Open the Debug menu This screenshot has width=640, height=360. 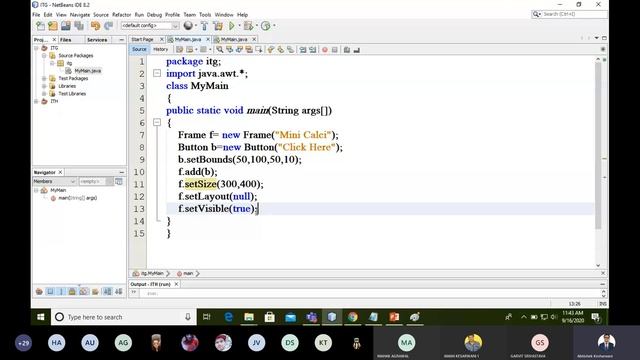pos(154,15)
